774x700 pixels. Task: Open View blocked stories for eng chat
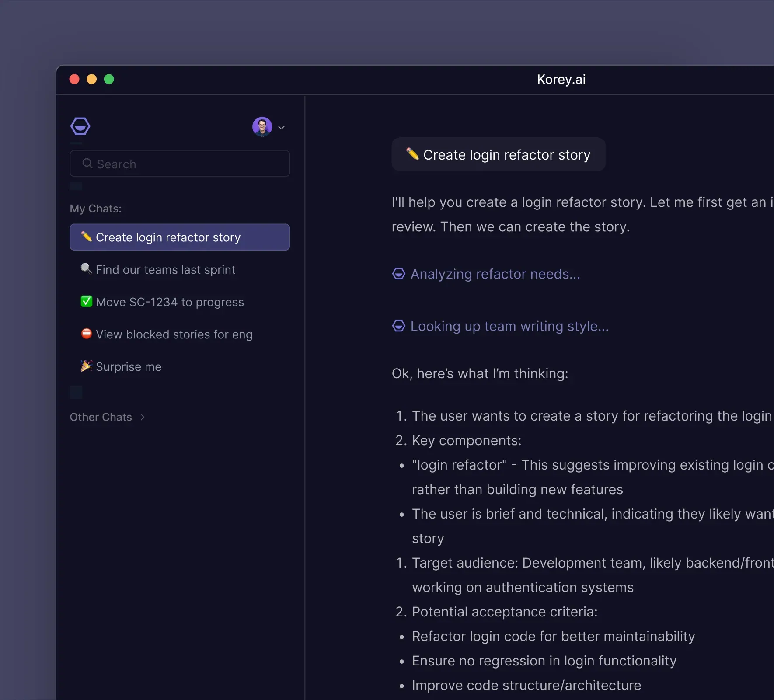(180, 334)
